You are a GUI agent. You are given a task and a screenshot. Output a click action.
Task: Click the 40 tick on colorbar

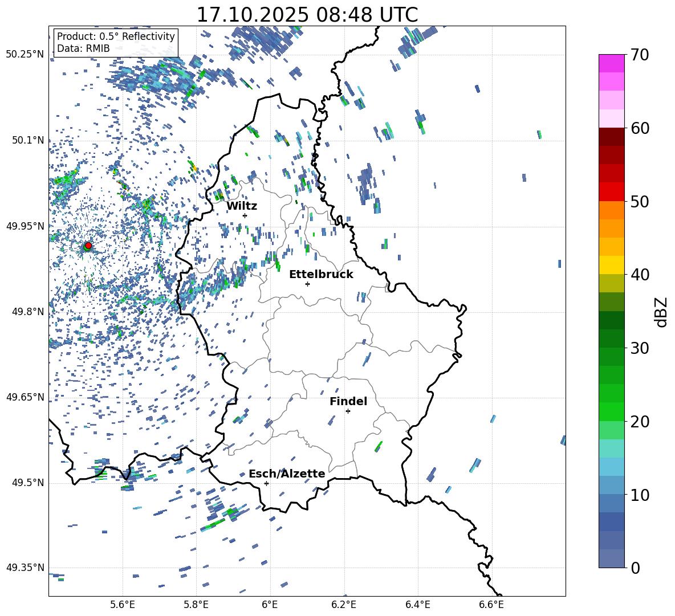[x=640, y=275]
